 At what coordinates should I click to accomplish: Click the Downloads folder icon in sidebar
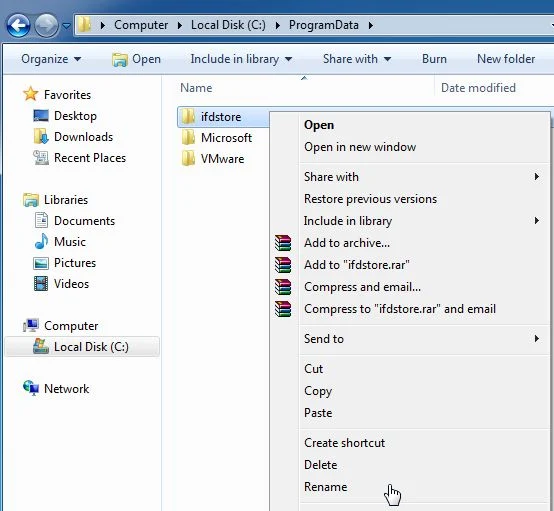pos(41,136)
